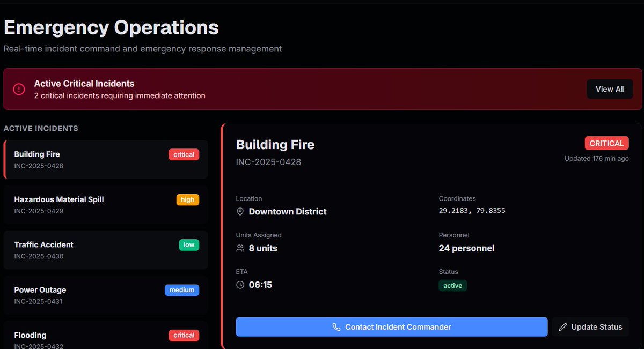Select the Traffic Accident incident

pyautogui.click(x=106, y=250)
